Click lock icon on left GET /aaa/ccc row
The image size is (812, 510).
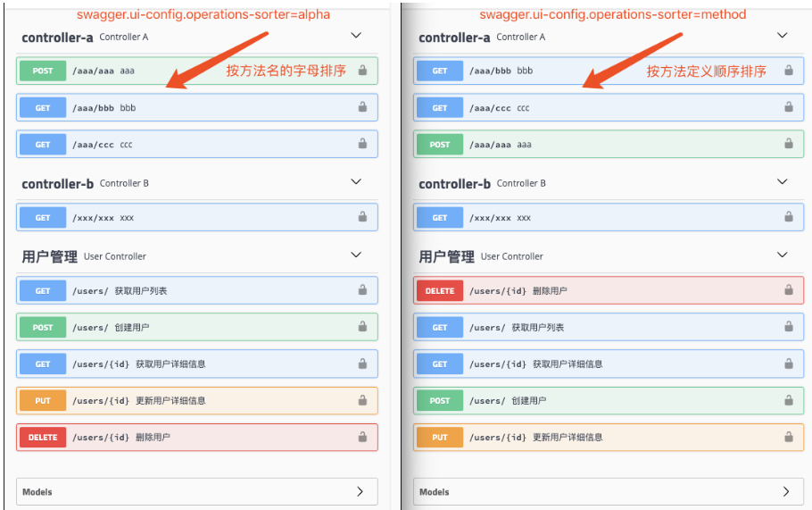pos(362,144)
